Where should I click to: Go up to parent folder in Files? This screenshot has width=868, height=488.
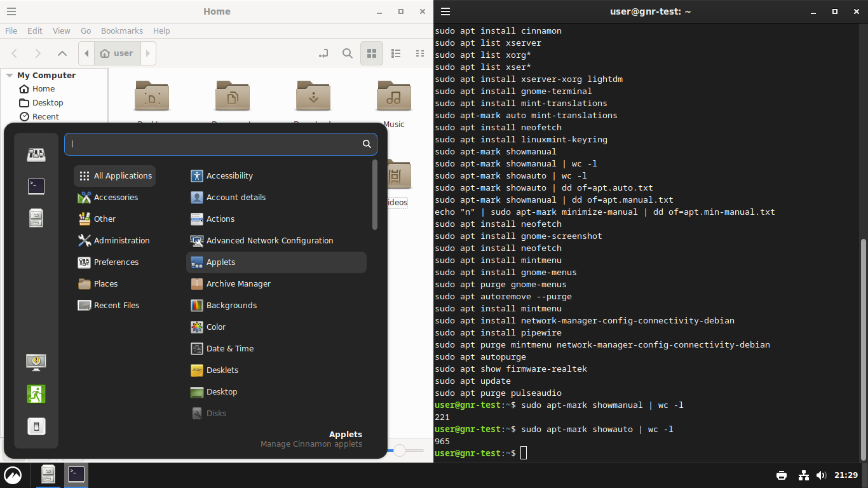pos(62,53)
